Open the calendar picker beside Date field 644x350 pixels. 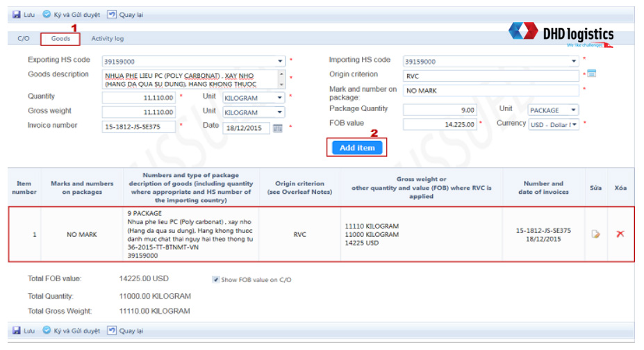[x=278, y=128]
